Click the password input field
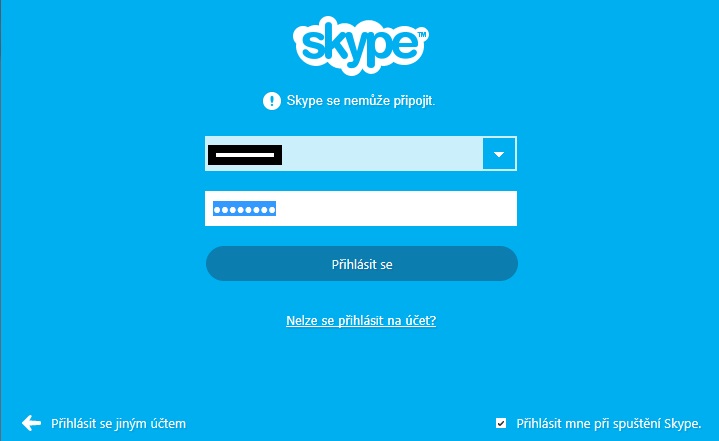This screenshot has width=719, height=441. [x=361, y=209]
